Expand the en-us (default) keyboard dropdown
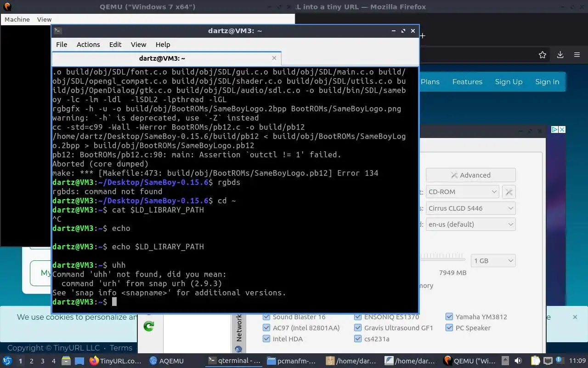The width and height of the screenshot is (588, 368). click(x=470, y=224)
